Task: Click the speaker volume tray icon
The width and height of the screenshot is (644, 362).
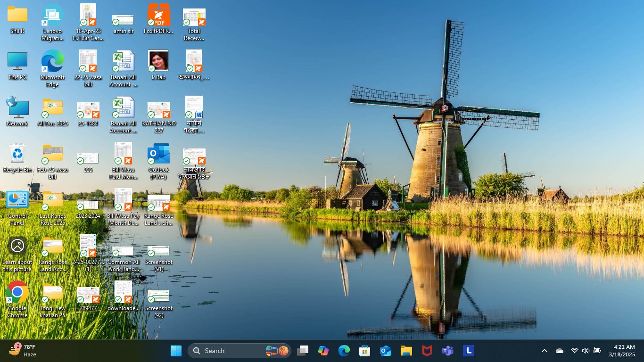Action: coord(586,351)
